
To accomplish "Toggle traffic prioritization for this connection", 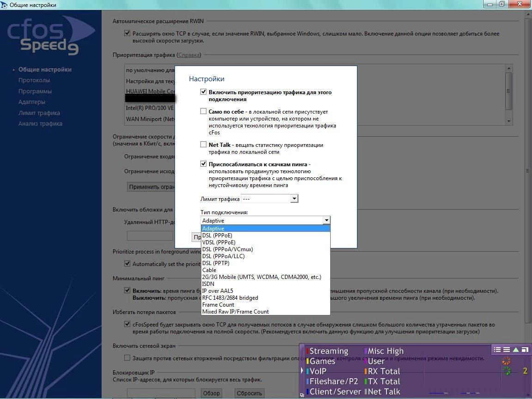I will click(x=203, y=91).
